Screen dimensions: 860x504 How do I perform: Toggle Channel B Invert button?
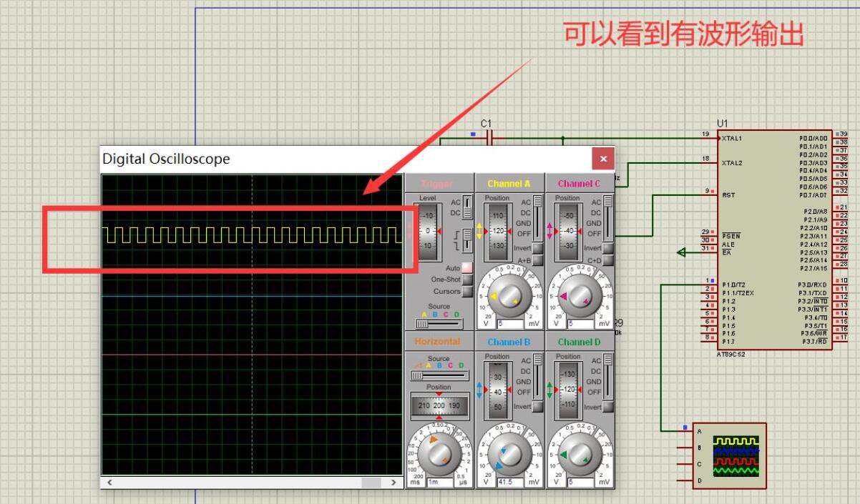[537, 406]
